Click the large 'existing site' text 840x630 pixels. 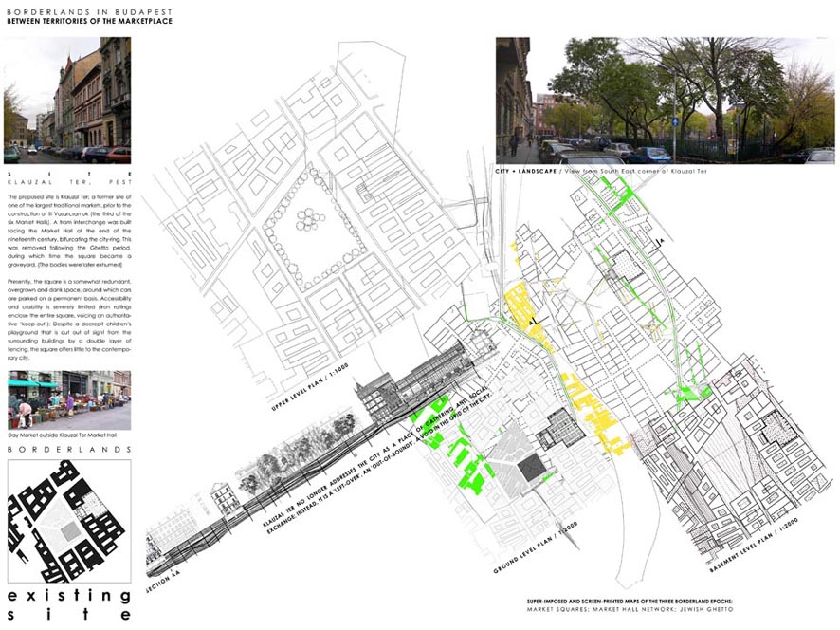pos(67,605)
